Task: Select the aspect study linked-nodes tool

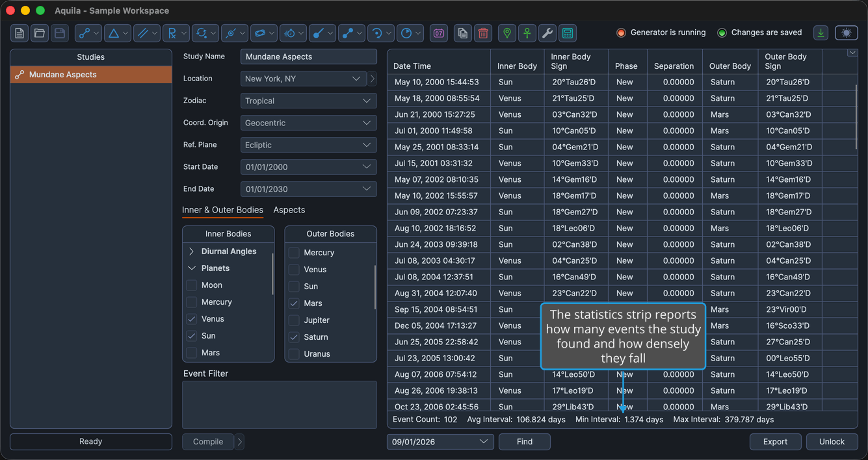Action: tap(88, 33)
